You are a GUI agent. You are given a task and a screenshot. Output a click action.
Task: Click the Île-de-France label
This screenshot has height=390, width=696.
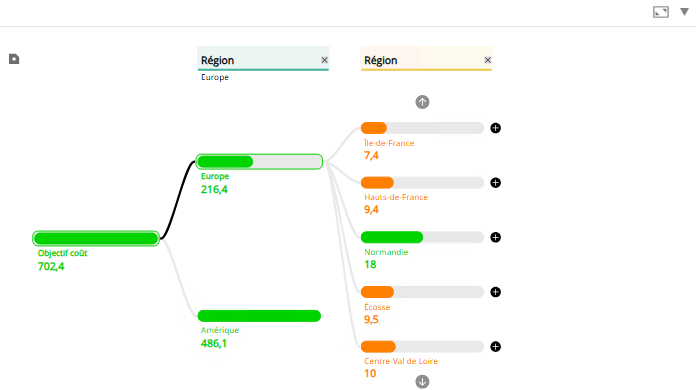point(389,143)
